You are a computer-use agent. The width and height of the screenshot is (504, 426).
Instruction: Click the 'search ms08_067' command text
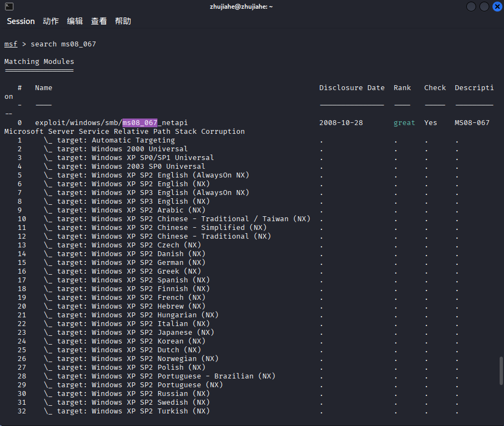coord(63,44)
